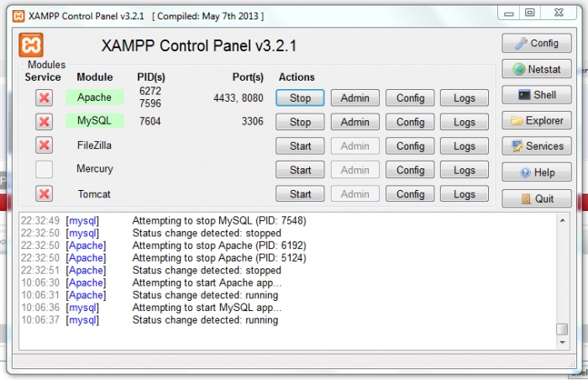Click the Apache module label
Viewport: 588px width, 380px height.
(x=94, y=98)
